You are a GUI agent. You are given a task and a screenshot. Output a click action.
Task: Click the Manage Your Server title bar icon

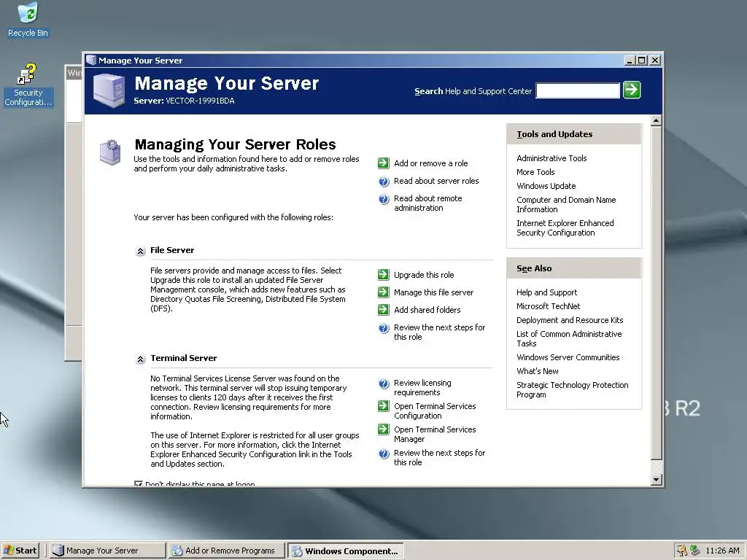click(91, 61)
